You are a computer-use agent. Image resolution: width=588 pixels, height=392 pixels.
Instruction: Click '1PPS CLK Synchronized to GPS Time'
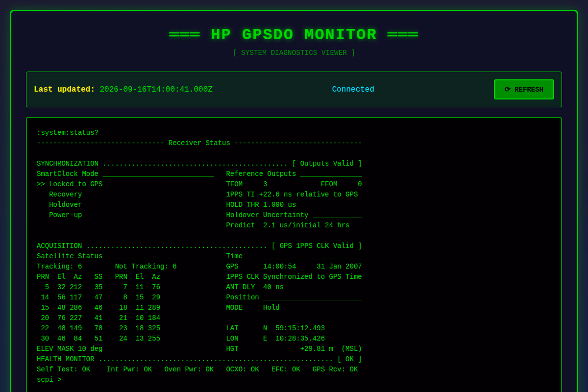[x=294, y=277]
